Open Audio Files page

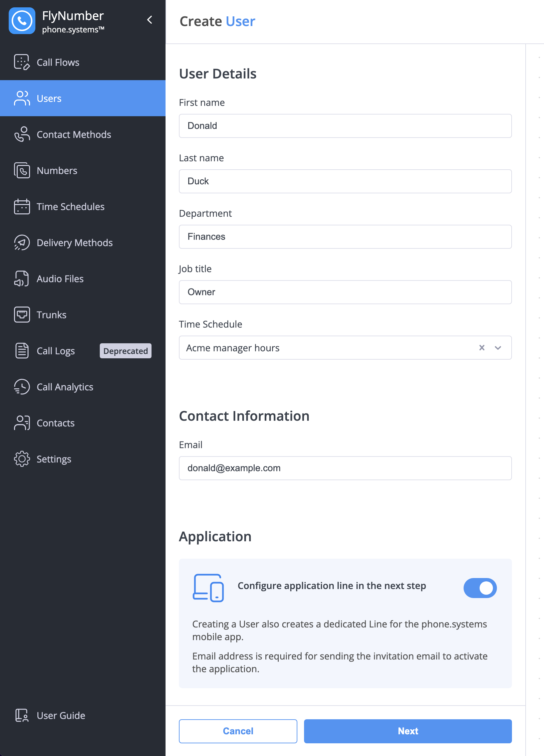(83, 278)
